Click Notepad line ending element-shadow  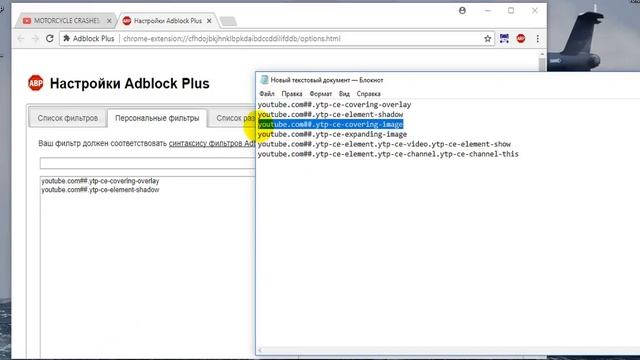coord(330,114)
